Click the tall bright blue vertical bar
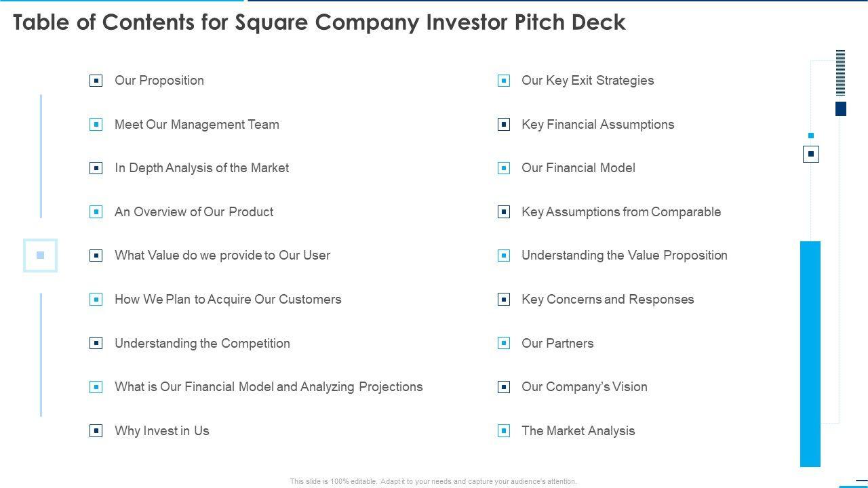The width and height of the screenshot is (868, 488). [810, 354]
